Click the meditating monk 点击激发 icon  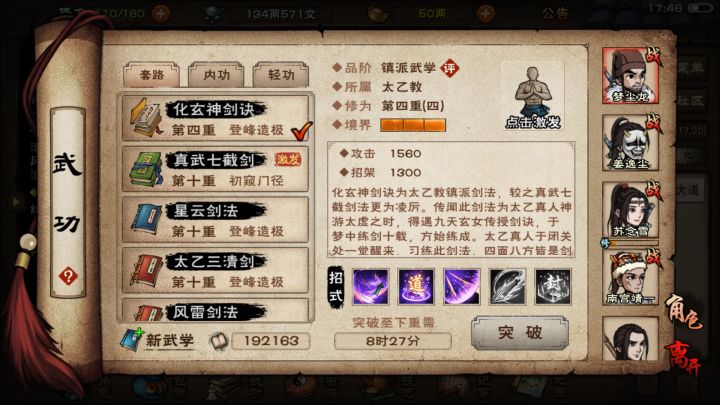[533, 98]
